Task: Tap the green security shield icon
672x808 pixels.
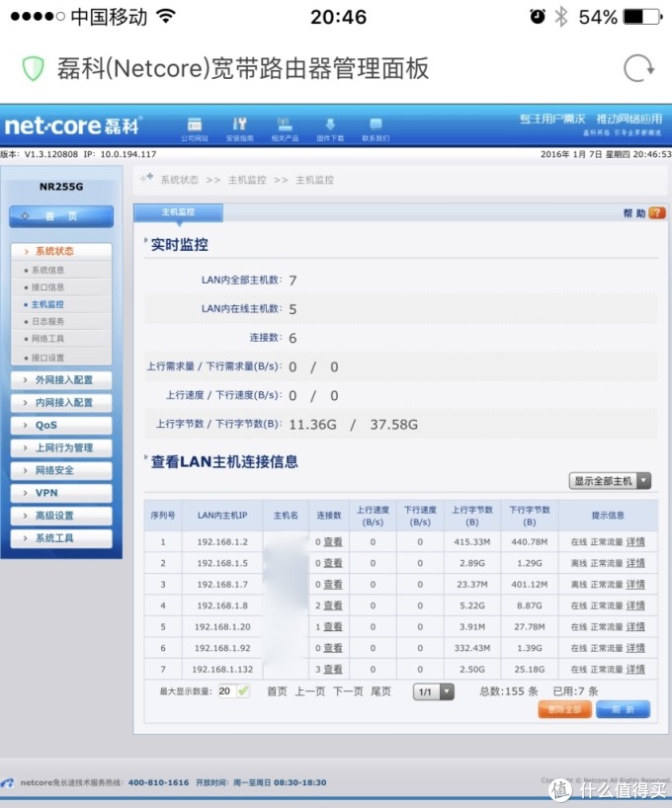Action: pyautogui.click(x=34, y=68)
